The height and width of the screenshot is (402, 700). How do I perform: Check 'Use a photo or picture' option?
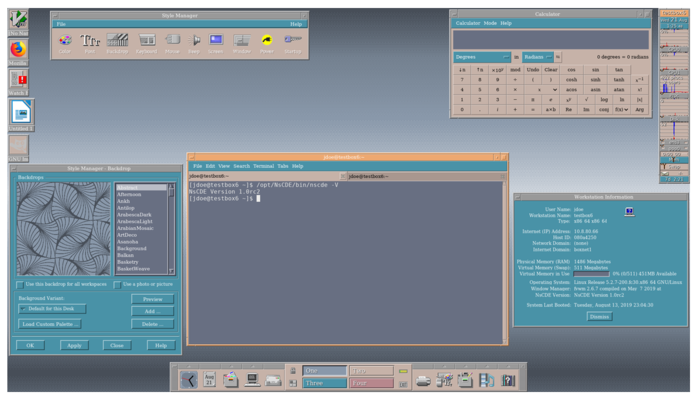(x=118, y=284)
